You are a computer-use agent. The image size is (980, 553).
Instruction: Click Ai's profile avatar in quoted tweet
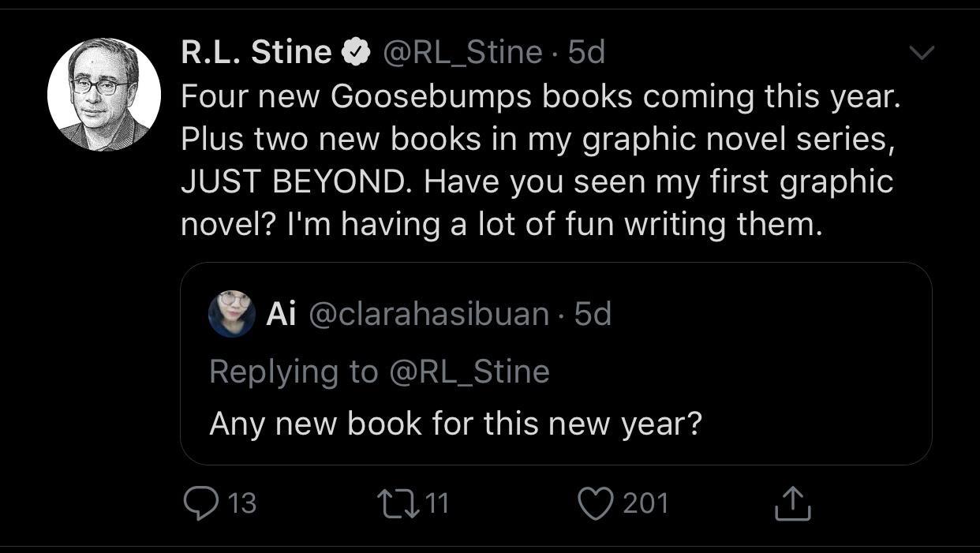pyautogui.click(x=232, y=315)
